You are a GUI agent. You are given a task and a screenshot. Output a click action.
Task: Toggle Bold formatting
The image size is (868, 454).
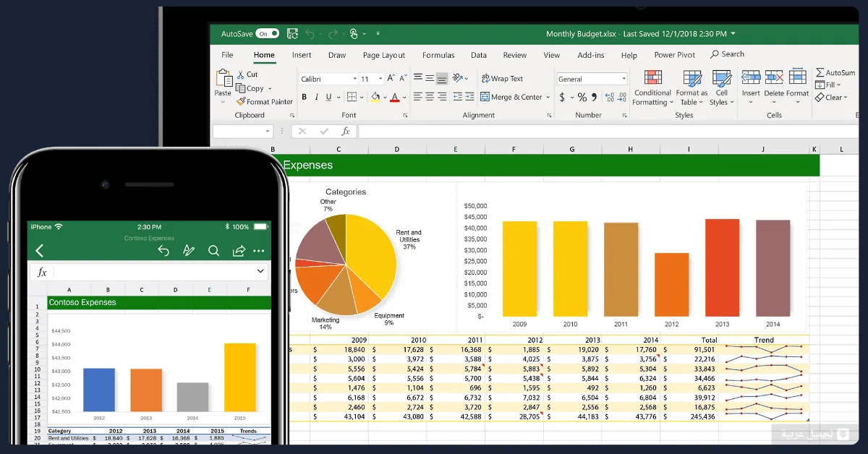click(x=305, y=97)
